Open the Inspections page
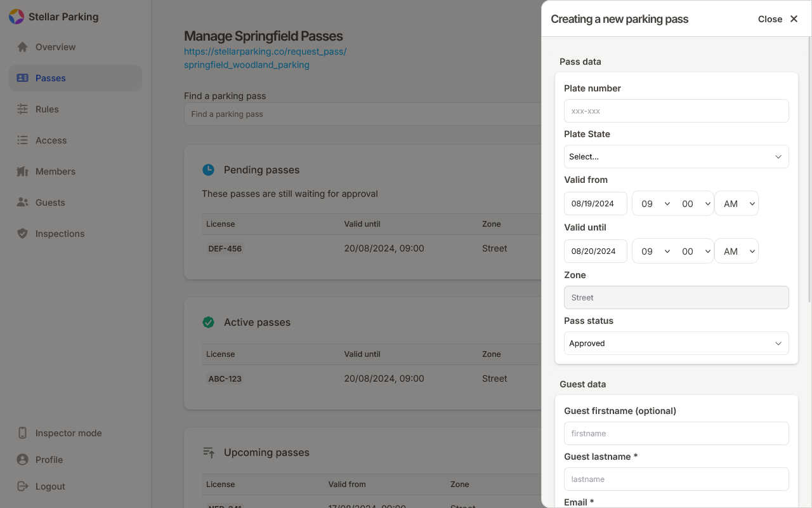Image resolution: width=812 pixels, height=508 pixels. [75, 234]
